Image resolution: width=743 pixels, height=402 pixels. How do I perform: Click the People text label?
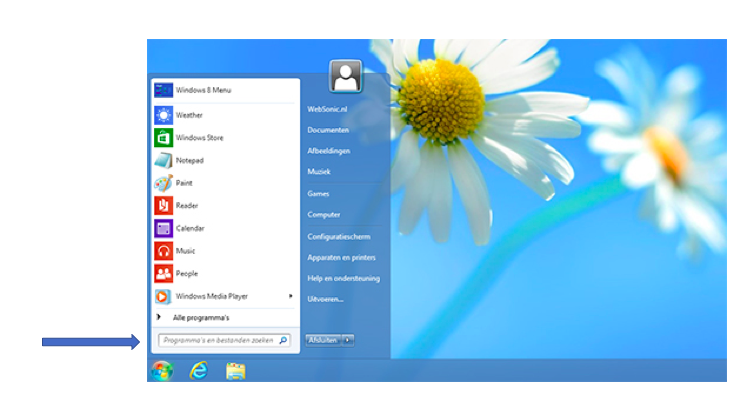pyautogui.click(x=187, y=274)
